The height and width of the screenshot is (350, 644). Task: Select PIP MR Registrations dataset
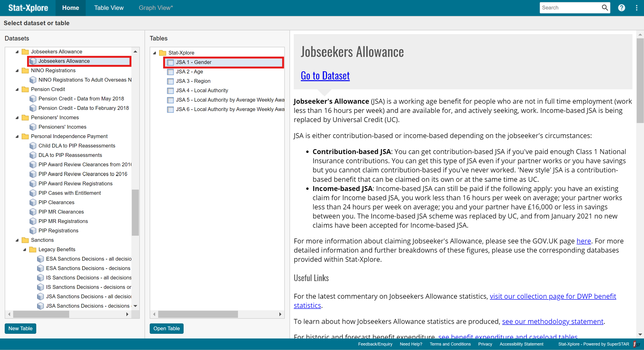click(x=63, y=222)
